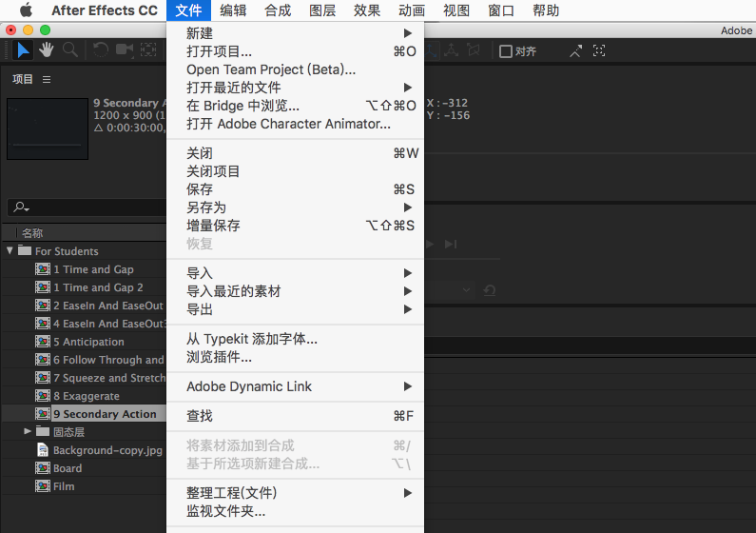Expand the 固态层 folder
The width and height of the screenshot is (756, 533).
(x=28, y=431)
